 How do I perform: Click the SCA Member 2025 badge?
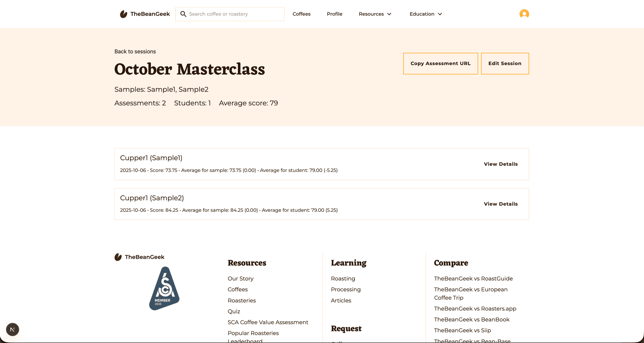(x=164, y=288)
